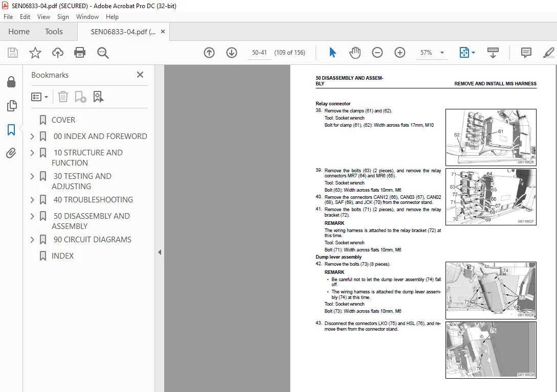This screenshot has height=392, width=557.
Task: Select the arrow selection tool
Action: pyautogui.click(x=332, y=53)
